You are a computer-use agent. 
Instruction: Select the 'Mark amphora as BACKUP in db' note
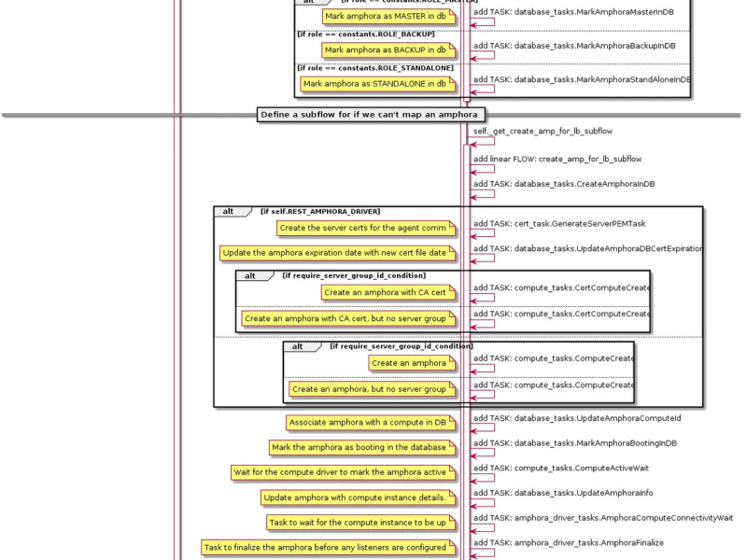tap(388, 50)
